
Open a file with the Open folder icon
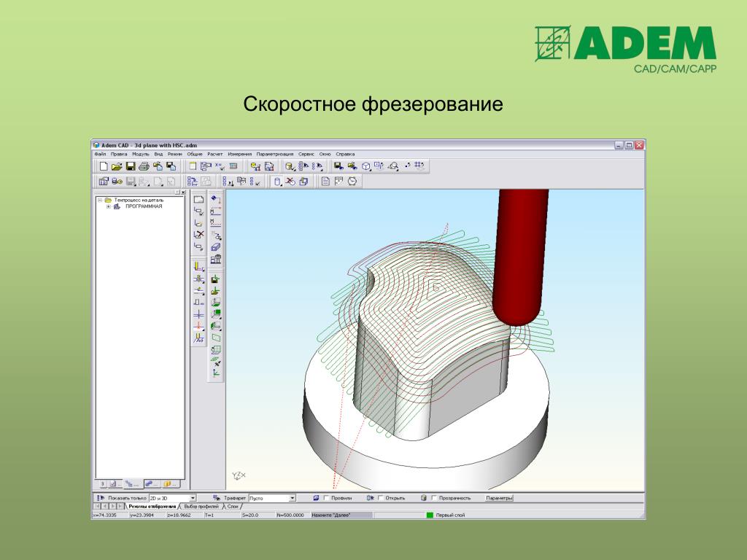click(x=115, y=166)
